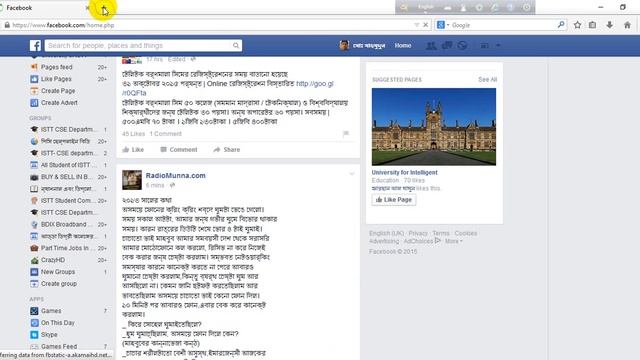Expand the account menu arrow in header
Image resolution: width=640 pixels, height=360 pixels.
click(498, 46)
